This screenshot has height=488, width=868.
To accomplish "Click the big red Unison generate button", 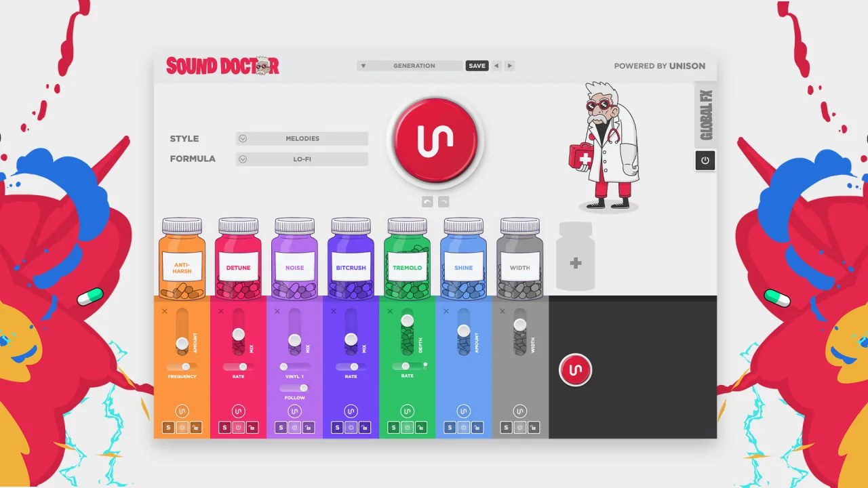I will 436,140.
